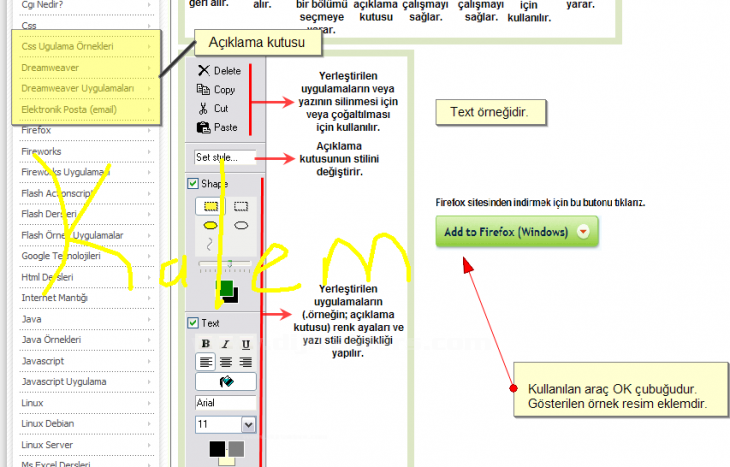Click the Arial font name field
Image resolution: width=730 pixels, height=467 pixels.
click(225, 403)
